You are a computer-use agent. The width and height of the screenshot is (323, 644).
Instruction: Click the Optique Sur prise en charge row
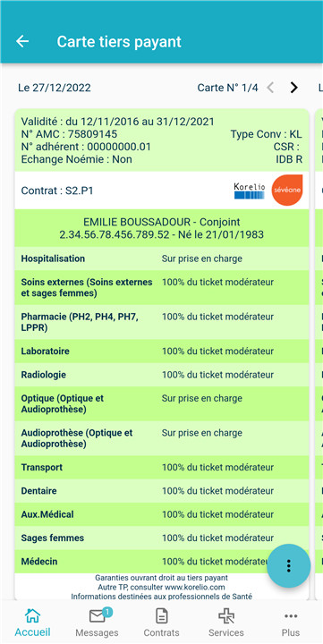[161, 403]
